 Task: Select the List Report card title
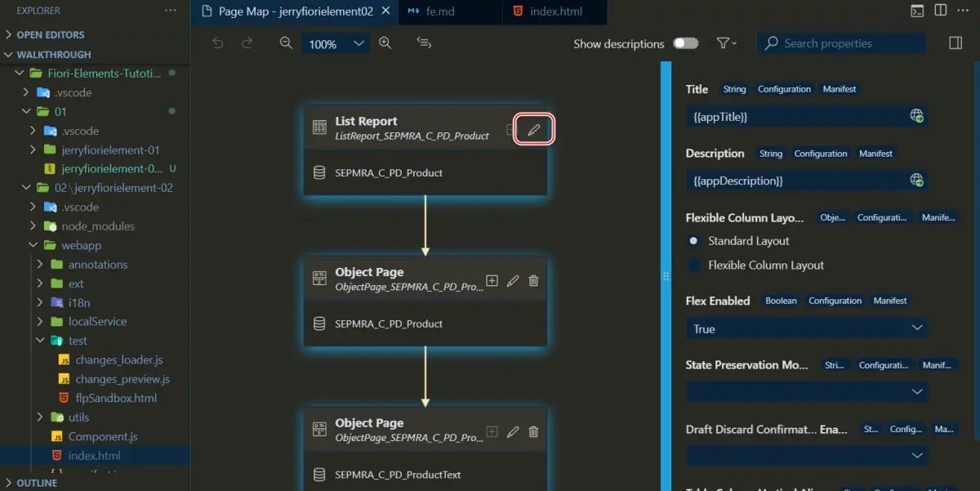point(366,121)
